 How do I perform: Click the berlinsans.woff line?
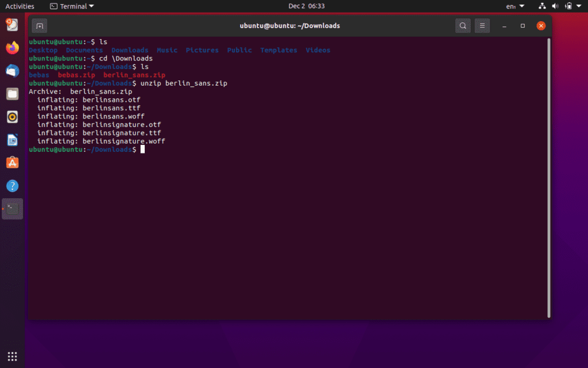(91, 116)
